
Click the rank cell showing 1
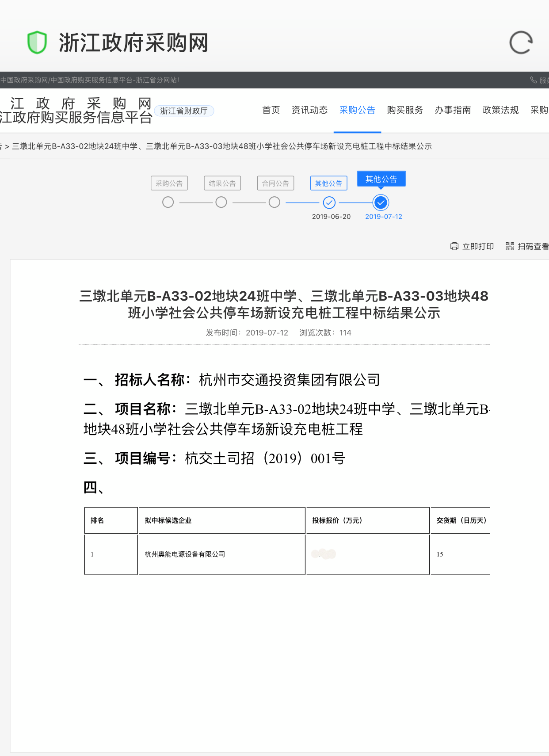point(111,554)
